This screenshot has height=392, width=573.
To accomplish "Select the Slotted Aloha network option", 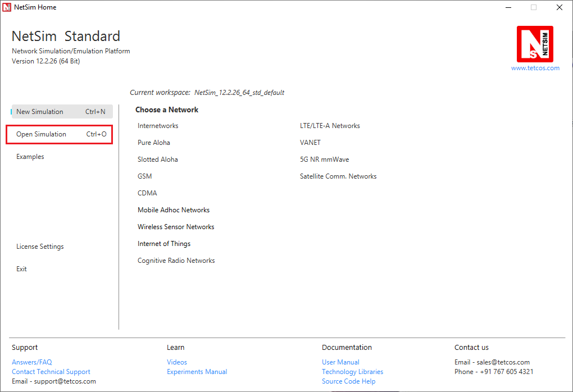I will (157, 159).
